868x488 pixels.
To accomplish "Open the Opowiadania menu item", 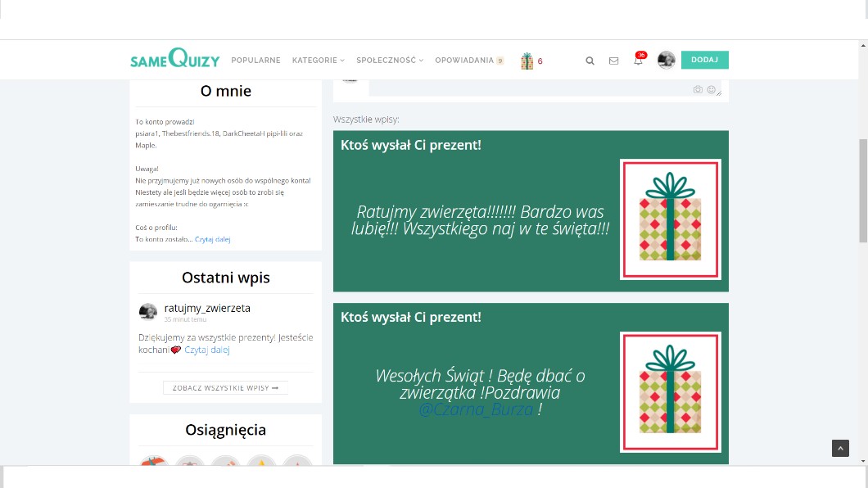I will 464,61.
